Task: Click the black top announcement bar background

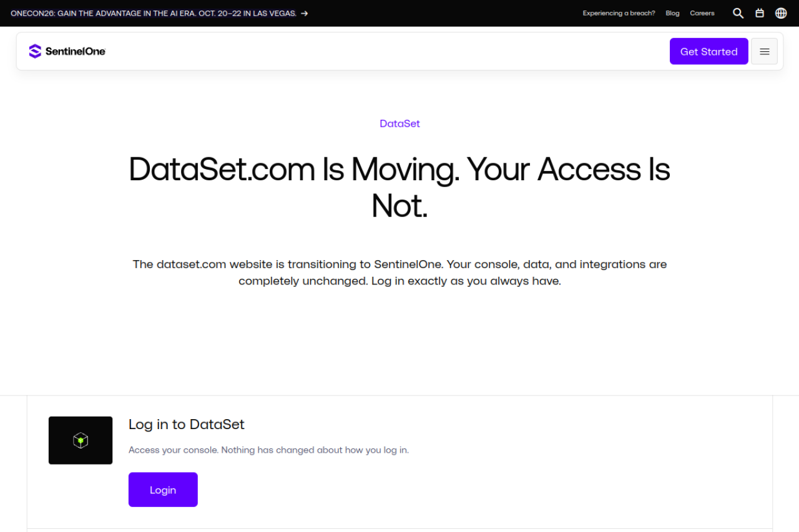Action: pyautogui.click(x=437, y=13)
